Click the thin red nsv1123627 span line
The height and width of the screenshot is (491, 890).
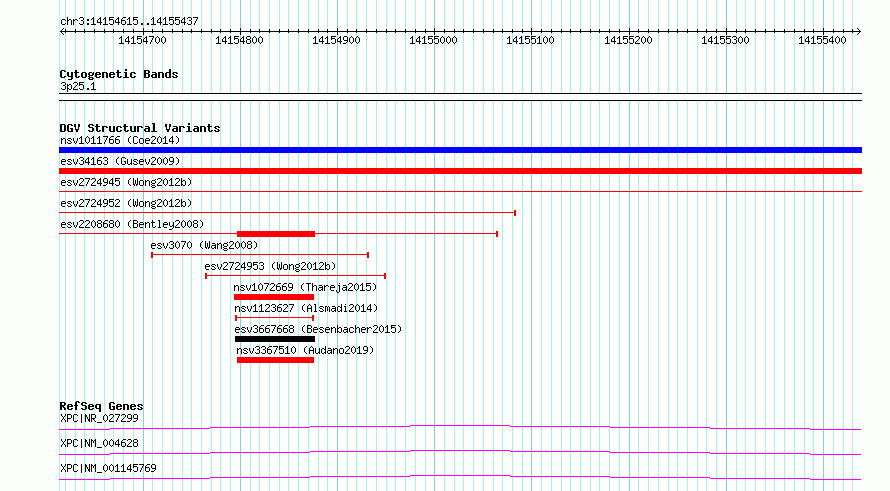pos(275,318)
